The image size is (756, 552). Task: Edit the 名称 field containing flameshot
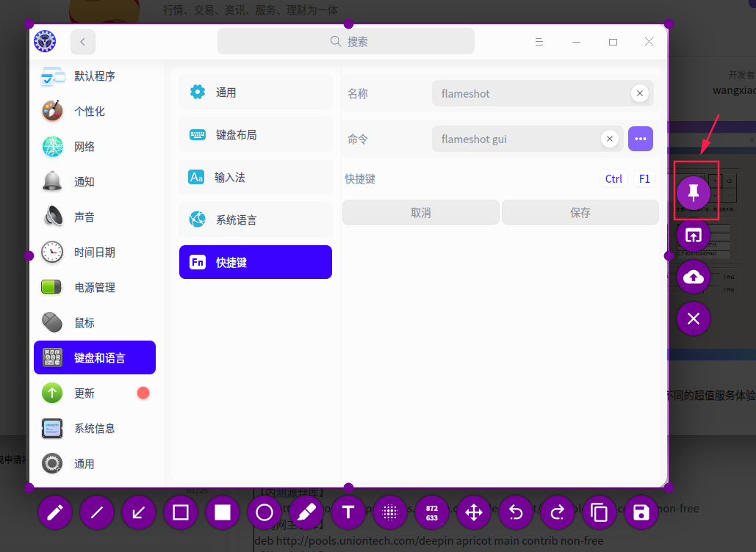530,93
